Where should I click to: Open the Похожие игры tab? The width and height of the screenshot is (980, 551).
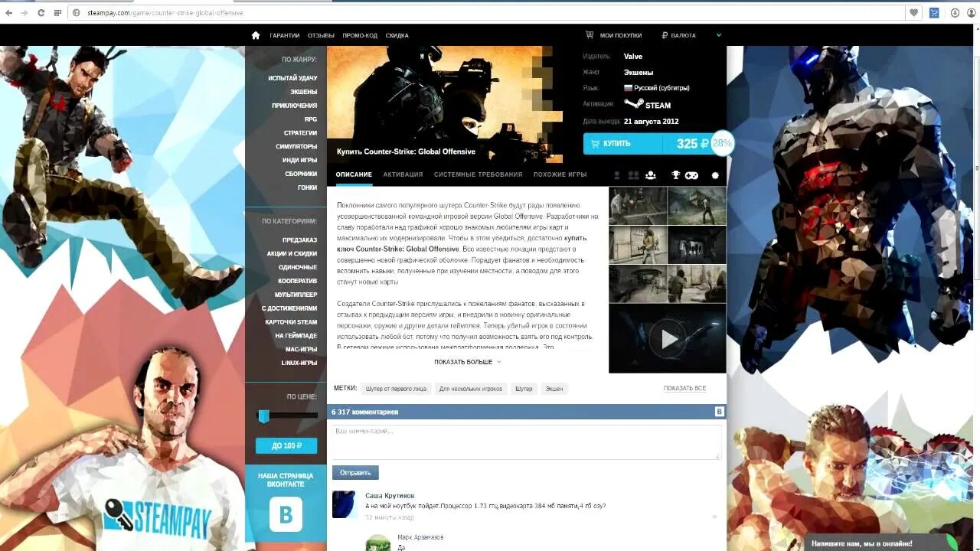tap(560, 174)
